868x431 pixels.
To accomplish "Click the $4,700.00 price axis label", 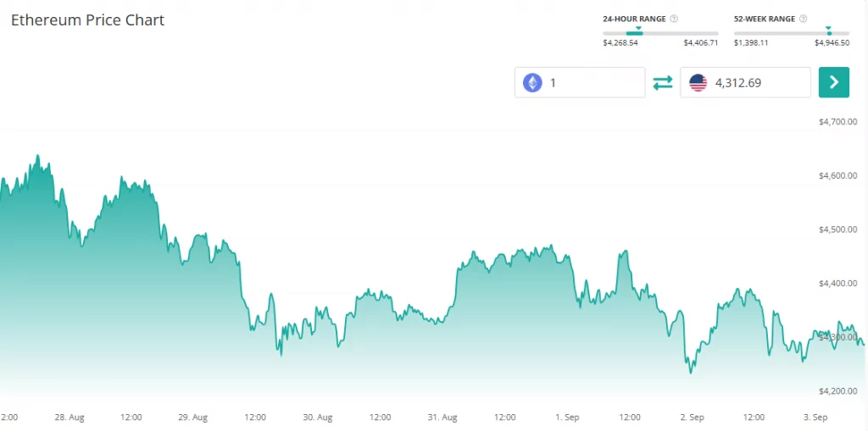I will click(x=837, y=122).
